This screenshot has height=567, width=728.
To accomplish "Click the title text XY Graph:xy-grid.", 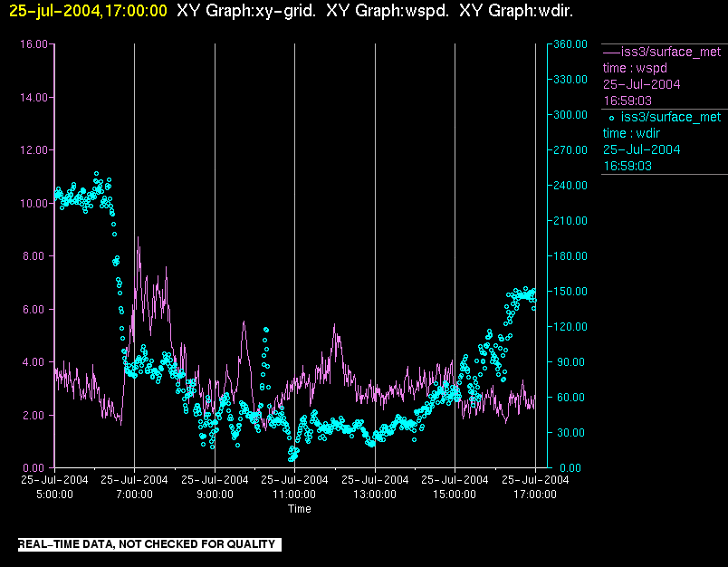I will pos(246,10).
